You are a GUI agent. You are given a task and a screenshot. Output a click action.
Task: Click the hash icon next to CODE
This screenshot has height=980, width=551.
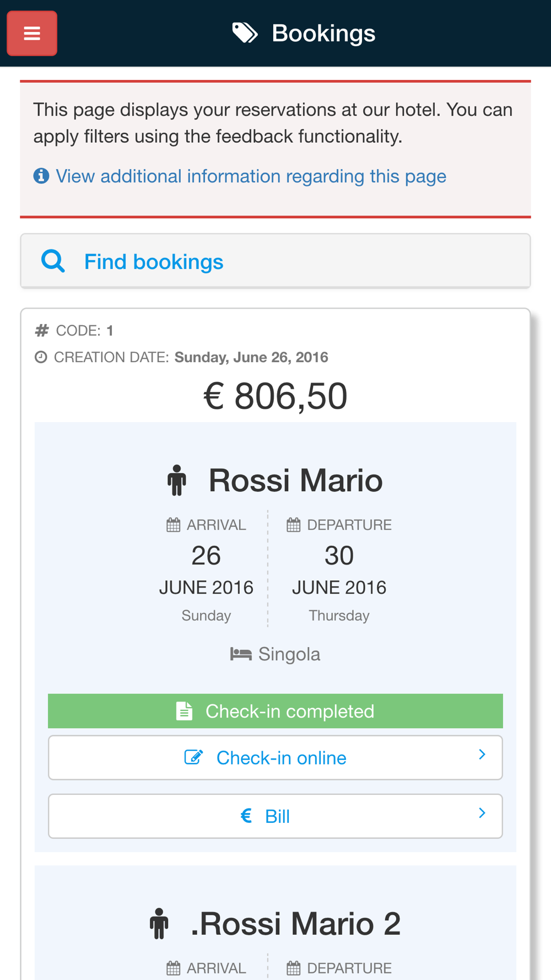pyautogui.click(x=42, y=331)
